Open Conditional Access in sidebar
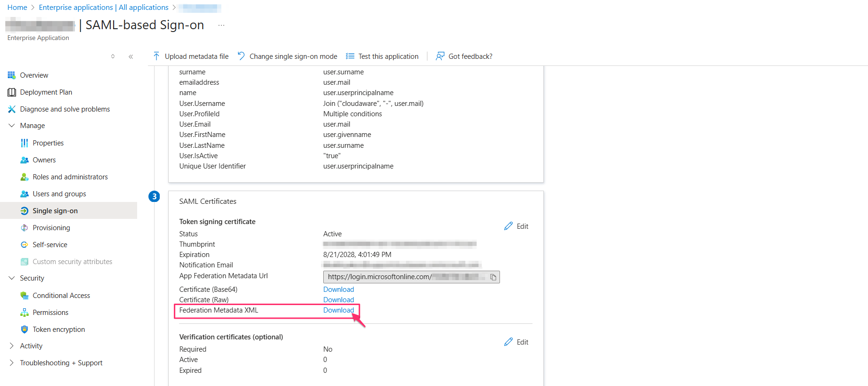The height and width of the screenshot is (386, 868). [x=61, y=296]
